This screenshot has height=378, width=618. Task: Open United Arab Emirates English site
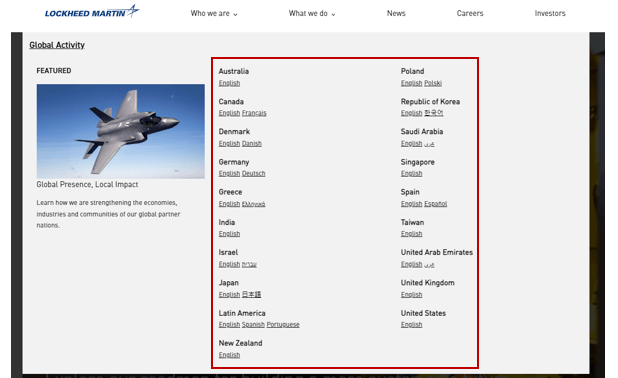(x=411, y=264)
